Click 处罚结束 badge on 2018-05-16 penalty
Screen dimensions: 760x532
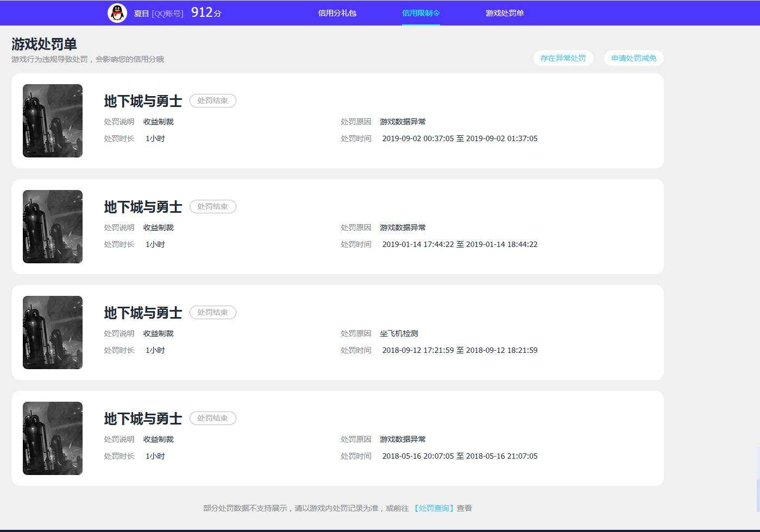pos(213,418)
